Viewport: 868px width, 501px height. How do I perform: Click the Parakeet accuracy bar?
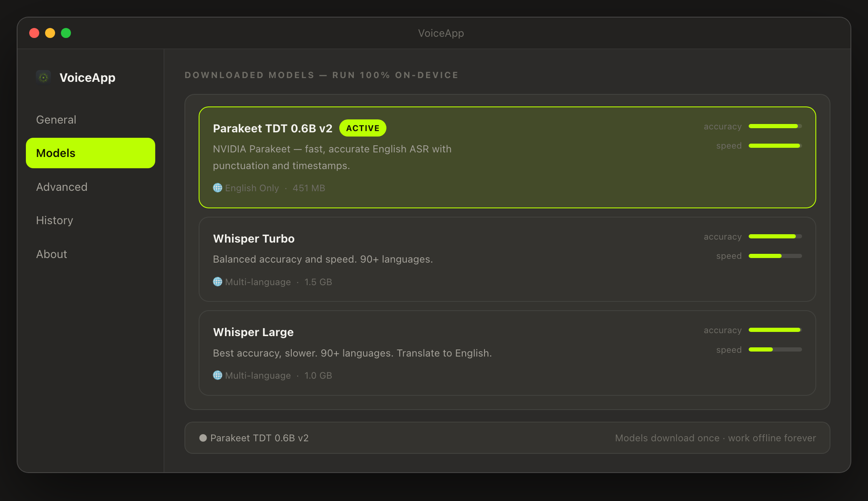[775, 126]
